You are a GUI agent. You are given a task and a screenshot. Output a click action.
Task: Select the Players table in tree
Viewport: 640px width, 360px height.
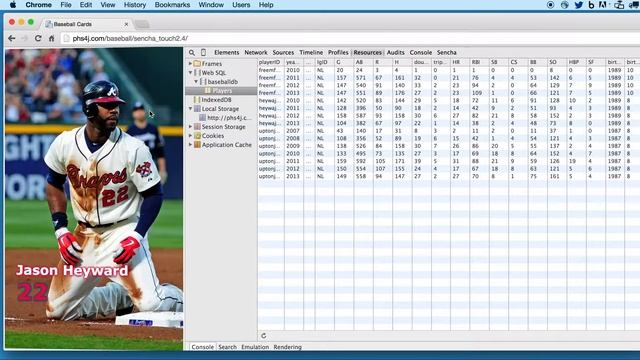[221, 91]
